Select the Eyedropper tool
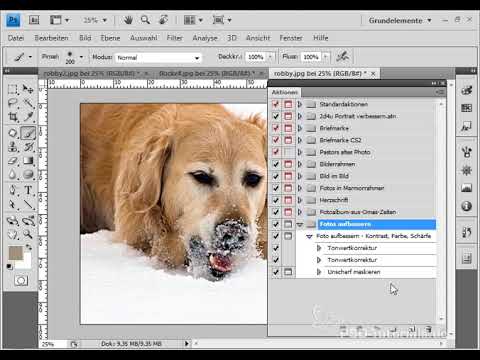 [28, 117]
